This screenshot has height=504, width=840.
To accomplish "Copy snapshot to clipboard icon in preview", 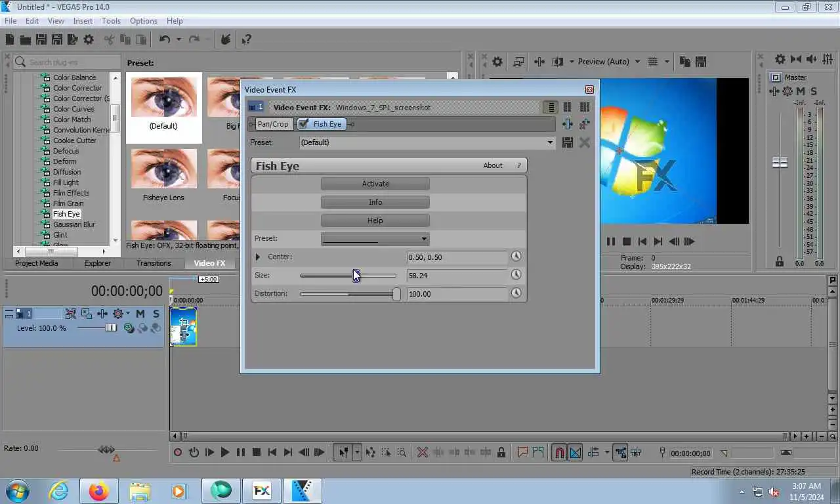I will click(x=685, y=62).
